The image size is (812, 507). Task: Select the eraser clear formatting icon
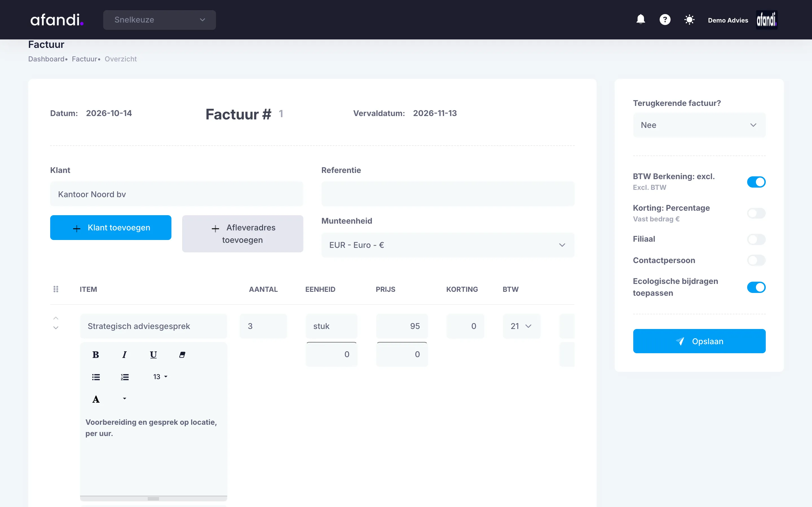(182, 354)
